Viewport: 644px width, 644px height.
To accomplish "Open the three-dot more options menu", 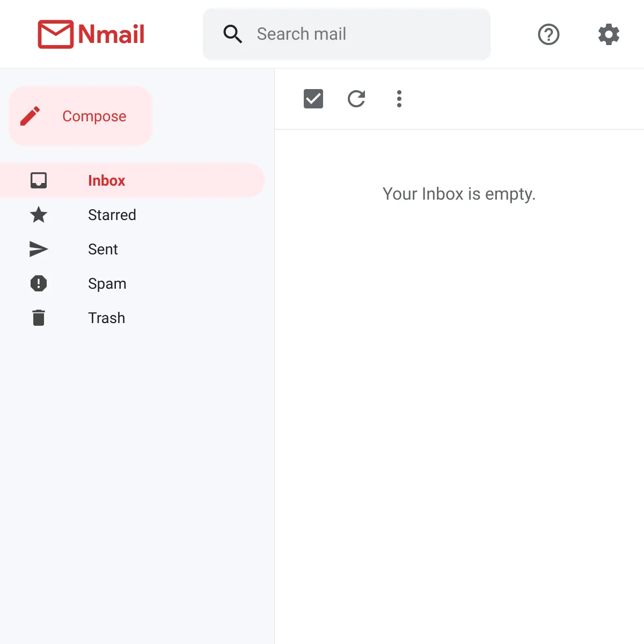I will click(x=399, y=99).
